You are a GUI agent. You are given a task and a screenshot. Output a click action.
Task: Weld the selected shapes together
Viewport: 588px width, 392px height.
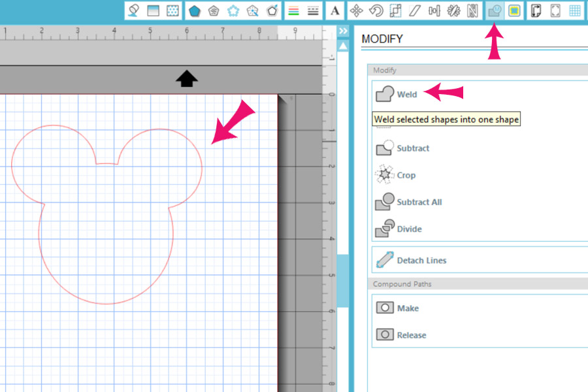click(x=397, y=94)
